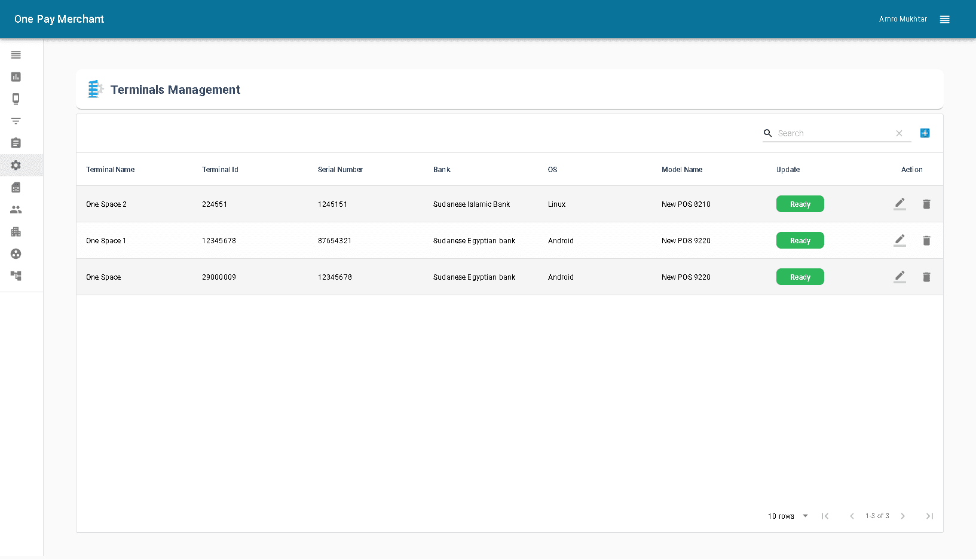This screenshot has height=560, width=976.
Task: Type in the terminal Search field
Action: tap(831, 133)
